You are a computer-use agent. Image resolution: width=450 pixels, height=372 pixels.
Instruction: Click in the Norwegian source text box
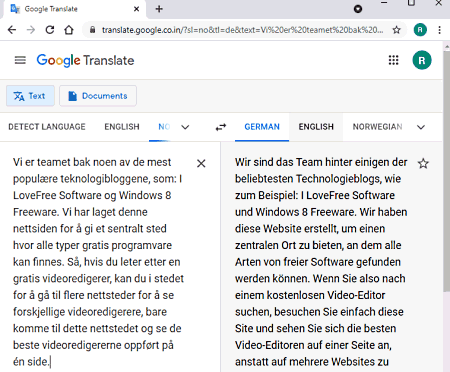(x=98, y=262)
